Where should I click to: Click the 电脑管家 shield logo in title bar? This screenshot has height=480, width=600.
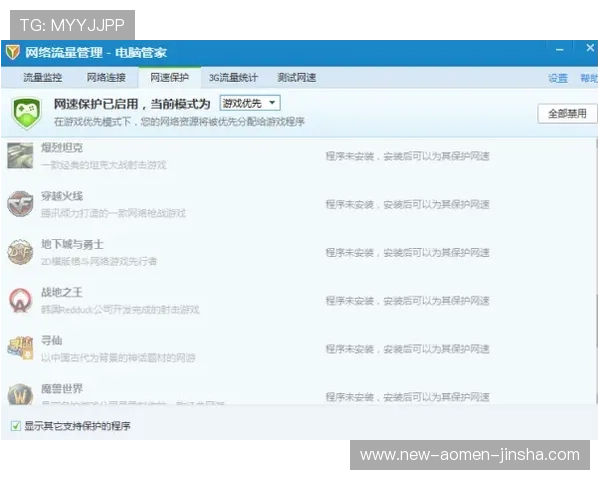[13, 52]
